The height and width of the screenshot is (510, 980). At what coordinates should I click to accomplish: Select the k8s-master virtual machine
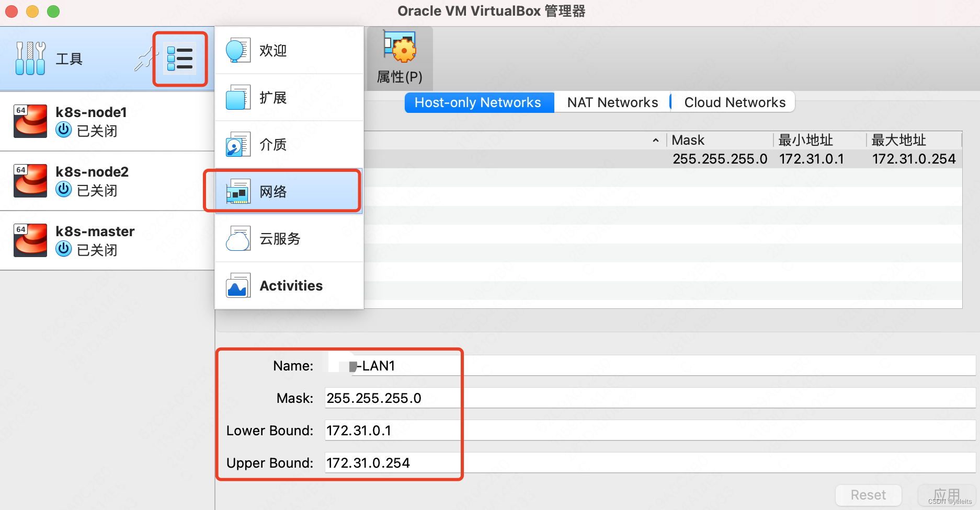pyautogui.click(x=107, y=240)
